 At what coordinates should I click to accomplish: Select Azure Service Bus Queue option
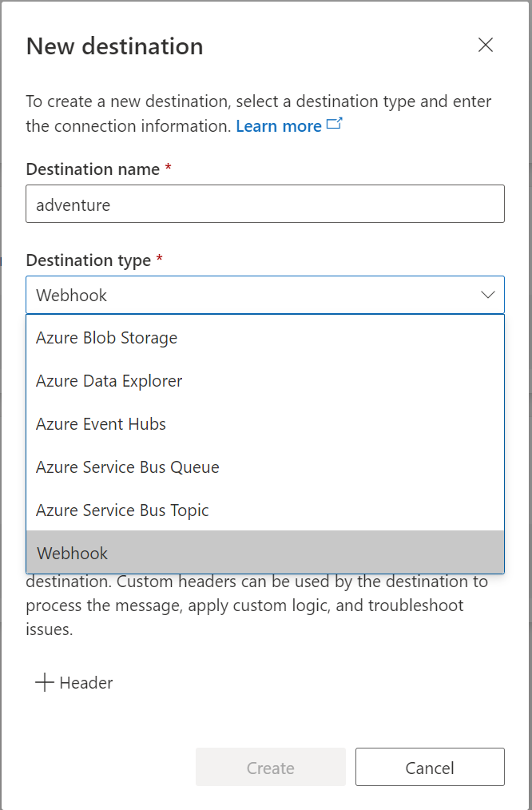pyautogui.click(x=265, y=467)
